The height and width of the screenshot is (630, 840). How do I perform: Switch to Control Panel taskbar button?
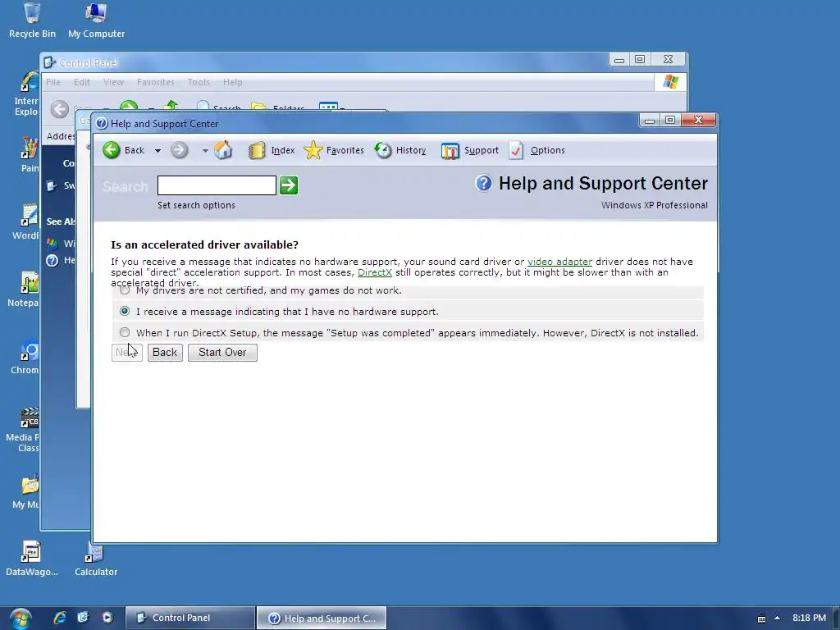tap(190, 618)
